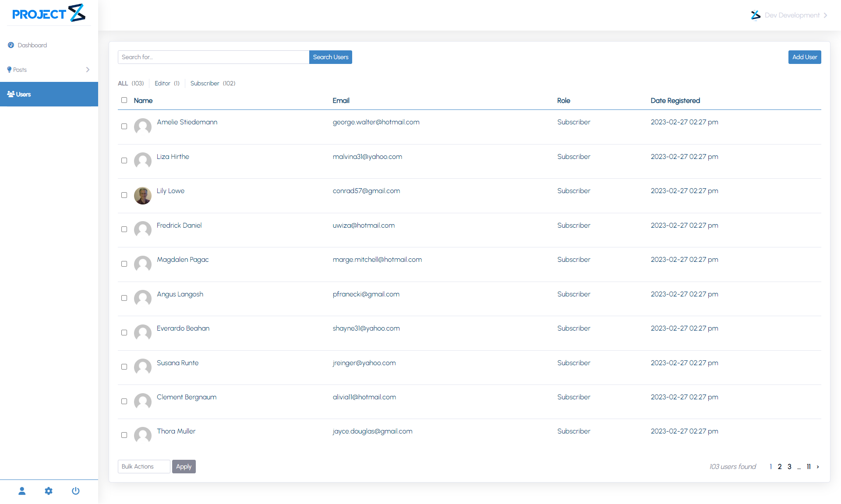Check the box for Everardo Beahan
Screen dimensions: 841x504
pyautogui.click(x=124, y=333)
